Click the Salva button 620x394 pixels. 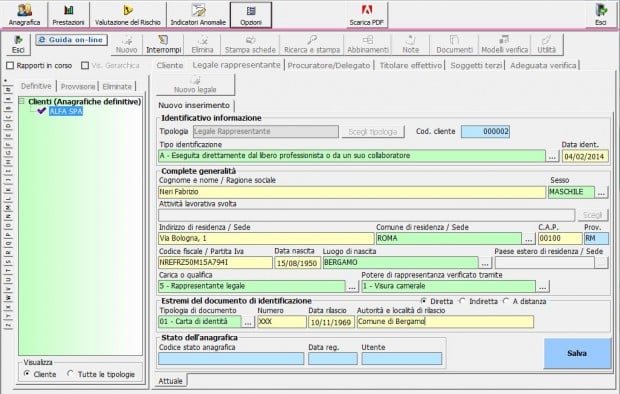577,353
